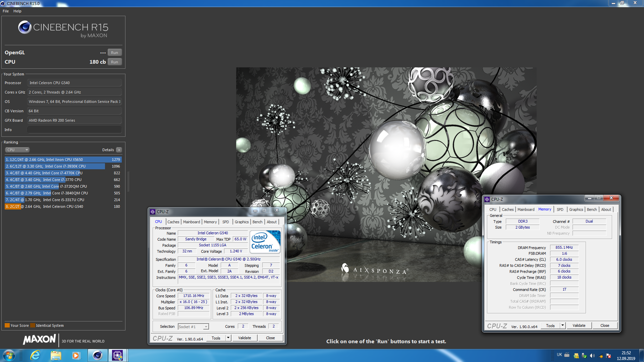Switch to Graphics tab in the CPU-tab CPU-Z window

pos(242,222)
